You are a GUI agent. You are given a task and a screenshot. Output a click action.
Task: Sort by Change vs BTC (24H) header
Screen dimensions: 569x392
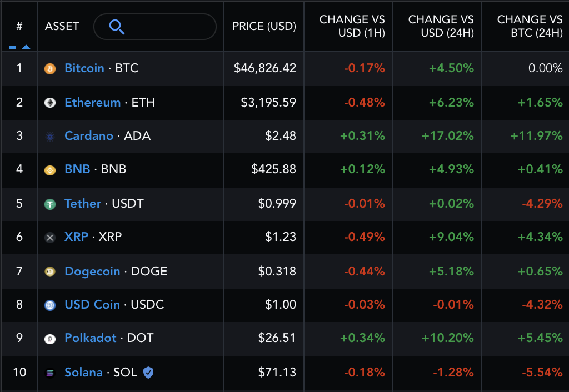tap(530, 27)
